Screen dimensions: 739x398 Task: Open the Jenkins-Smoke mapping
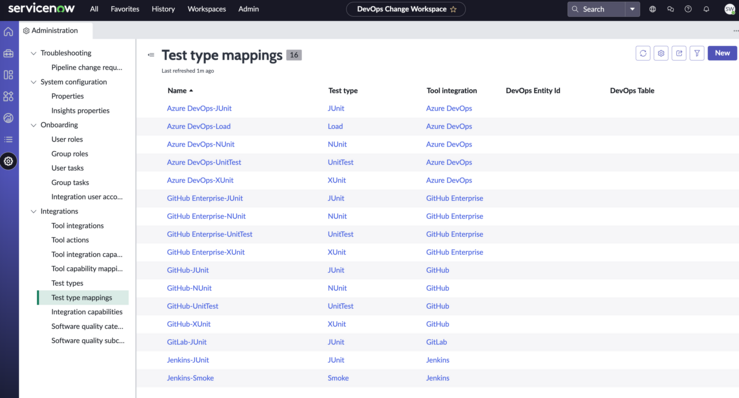[x=190, y=378]
